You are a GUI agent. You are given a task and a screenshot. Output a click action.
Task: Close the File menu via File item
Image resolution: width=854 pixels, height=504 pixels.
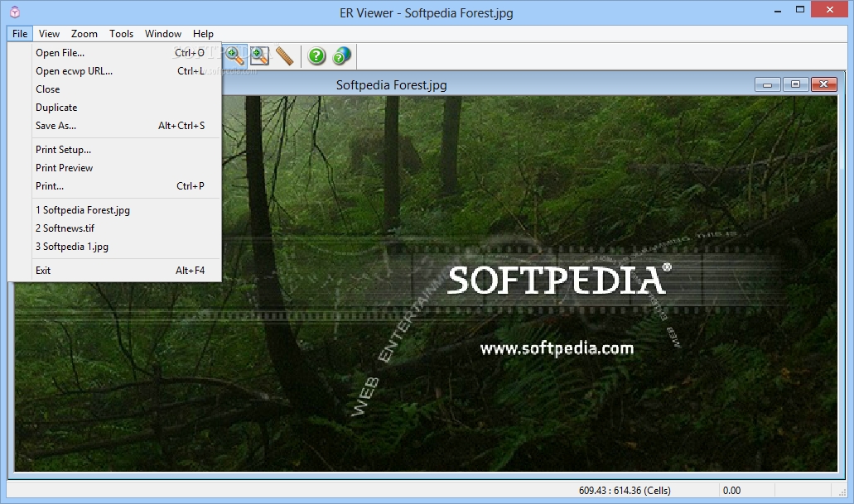pos(20,34)
